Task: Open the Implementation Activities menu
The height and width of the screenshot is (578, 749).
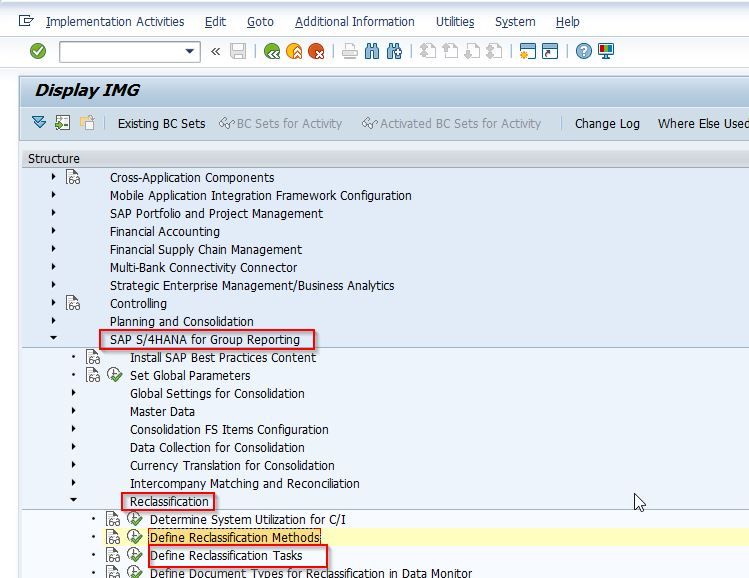Action: pos(115,22)
